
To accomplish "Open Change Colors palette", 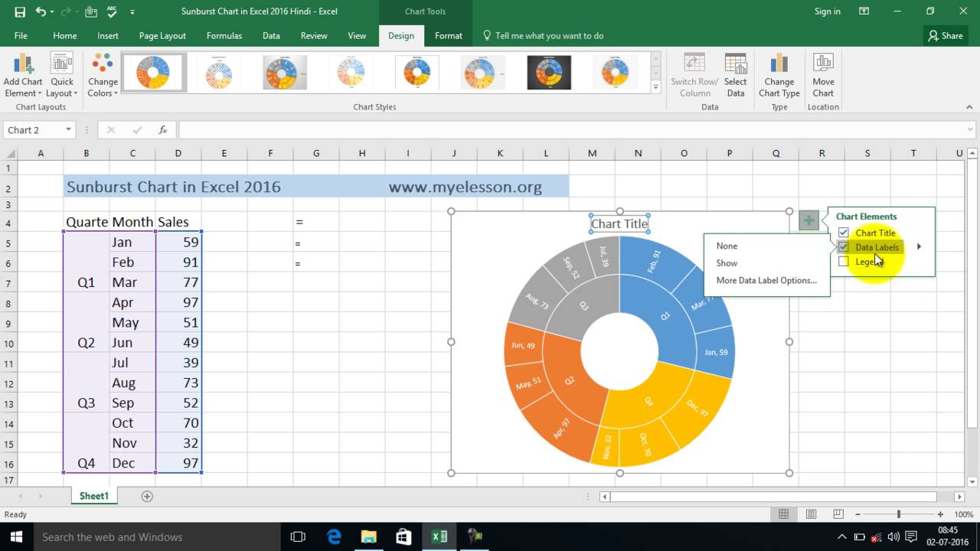I will click(103, 75).
